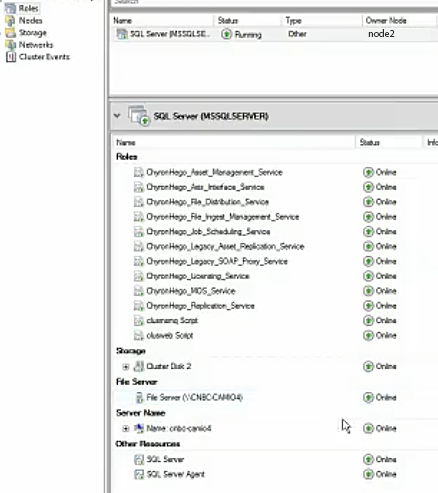The image size is (438, 493).
Task: Click the SQL Server role icon in list
Action: 122,34
